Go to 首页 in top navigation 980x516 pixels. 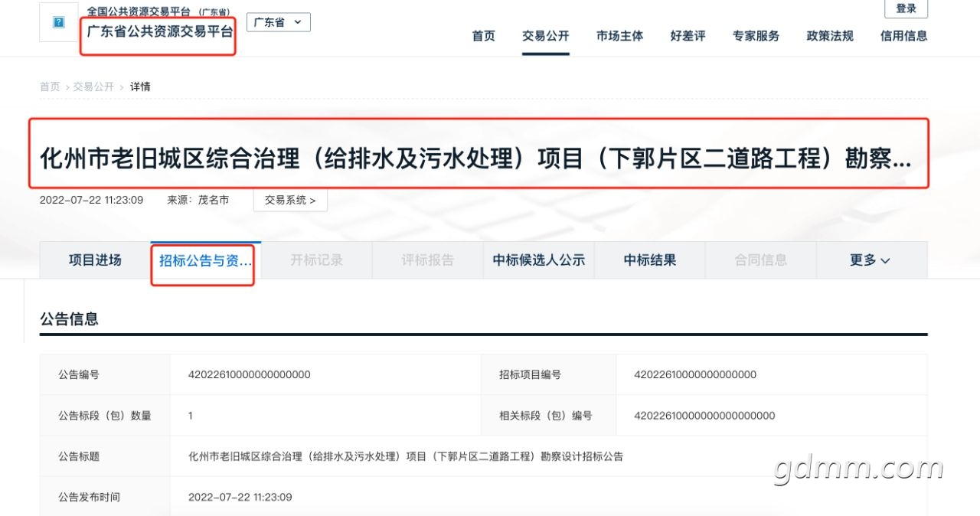pyautogui.click(x=483, y=36)
